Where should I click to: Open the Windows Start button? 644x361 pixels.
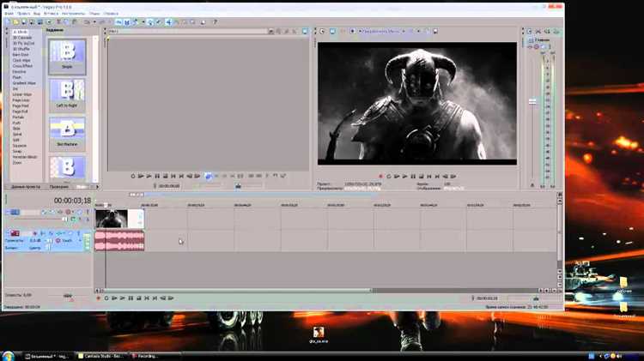coord(8,356)
